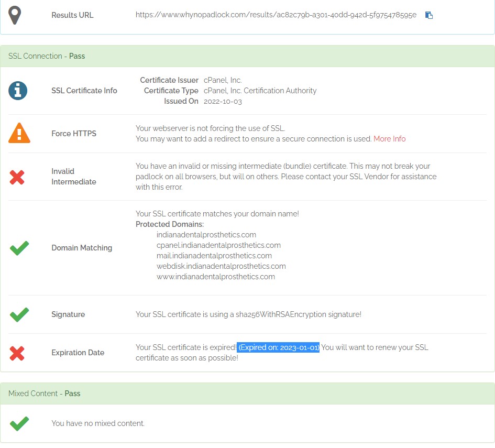Click the highlighted Expired on 2023-01-01 text
This screenshot has width=495, height=448.
tap(278, 347)
